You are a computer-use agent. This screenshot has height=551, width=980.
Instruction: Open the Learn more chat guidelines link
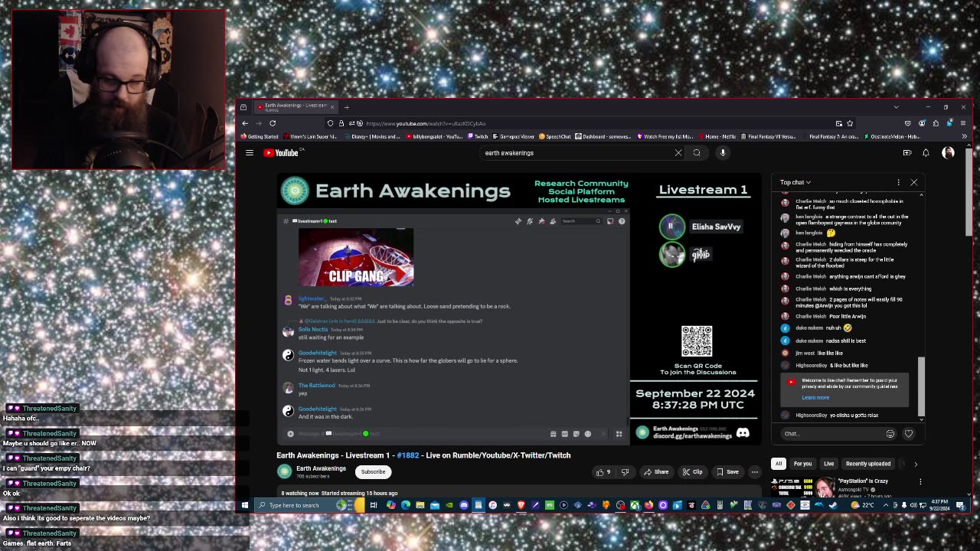click(815, 397)
